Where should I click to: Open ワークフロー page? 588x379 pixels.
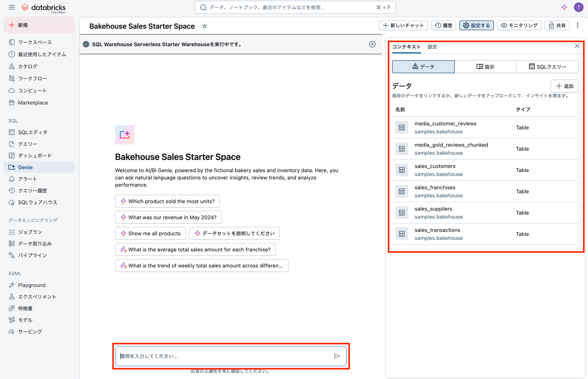39,79
